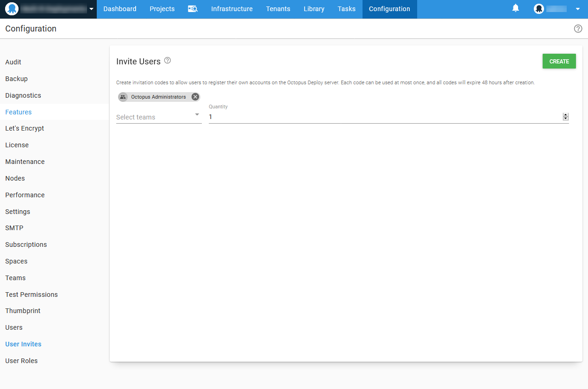Image resolution: width=588 pixels, height=389 pixels.
Task: Open the Audit configuration page
Action: 13,62
